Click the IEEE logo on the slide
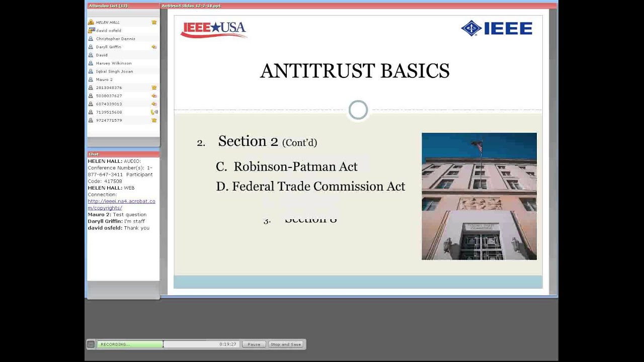Screen dimensions: 644x362 (x=497, y=28)
